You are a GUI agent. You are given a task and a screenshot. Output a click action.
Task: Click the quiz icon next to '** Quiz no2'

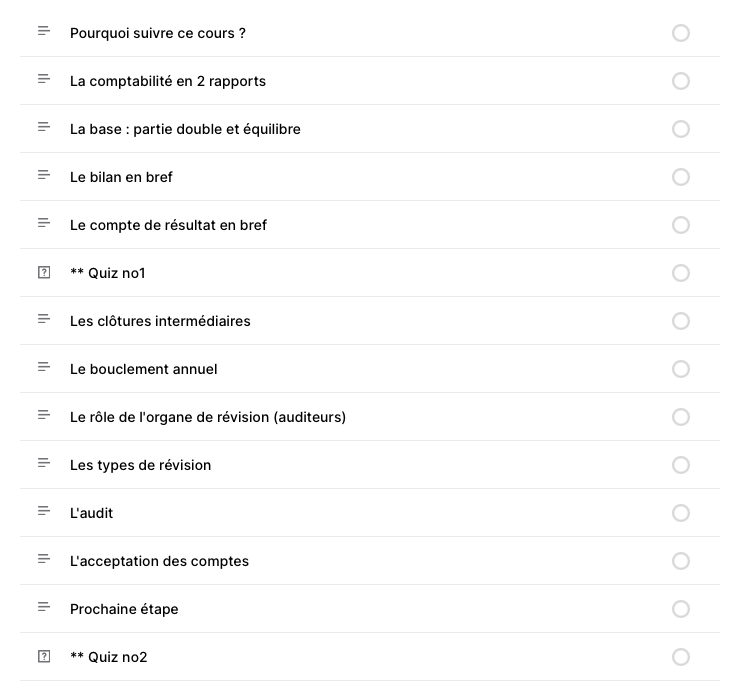tap(44, 656)
